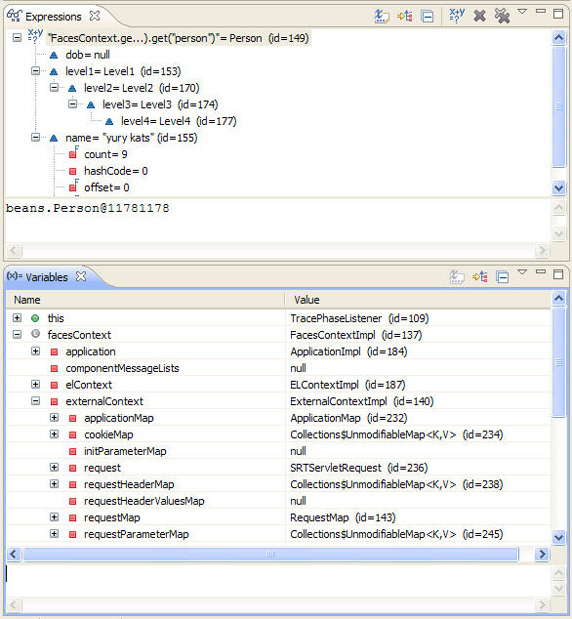This screenshot has height=619, width=572.
Task: Open the Variables view menu triangle
Action: tap(522, 272)
